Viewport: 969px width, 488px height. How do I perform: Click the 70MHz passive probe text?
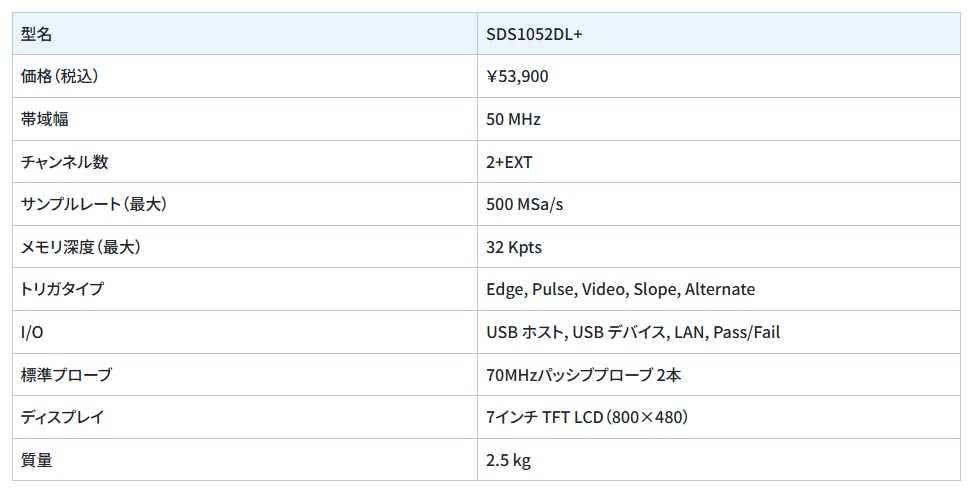click(584, 375)
